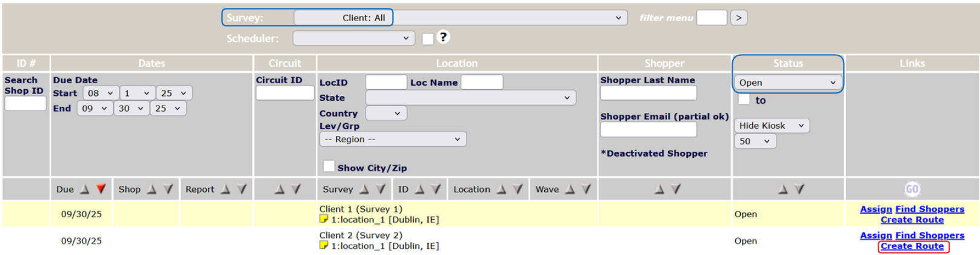The height and width of the screenshot is (255, 980).
Task: Change End year dropdown showing 25
Action: click(x=168, y=108)
